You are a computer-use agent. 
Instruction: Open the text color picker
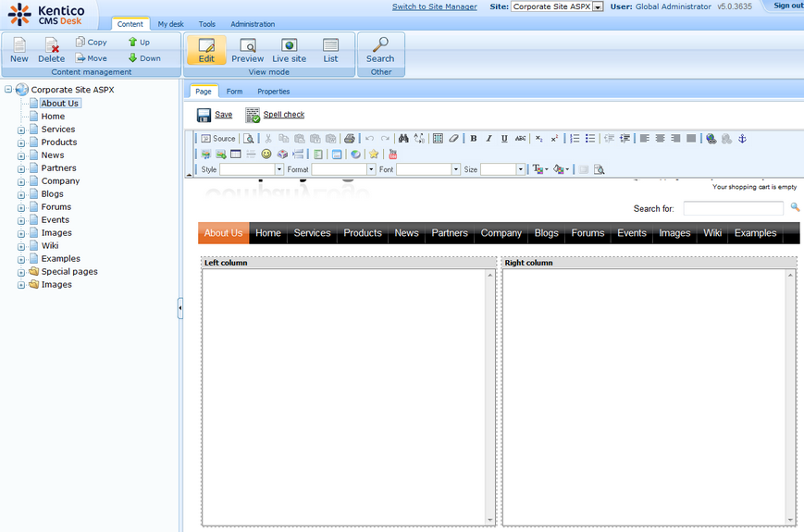pyautogui.click(x=539, y=169)
